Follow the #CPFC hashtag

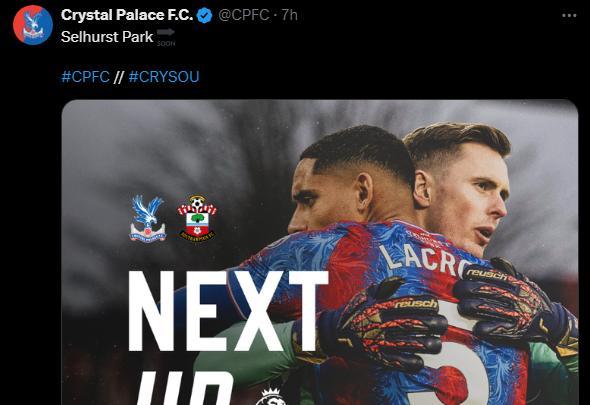(x=85, y=77)
